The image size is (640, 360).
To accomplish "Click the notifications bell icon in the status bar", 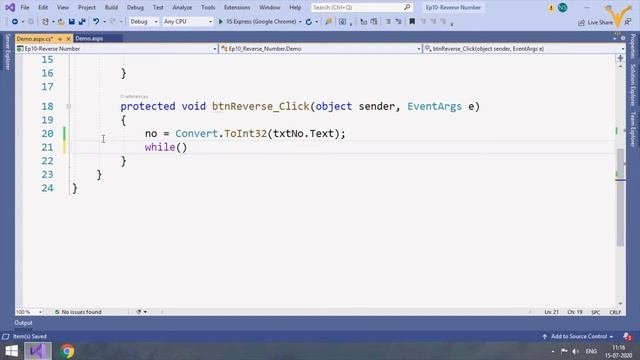I will (627, 336).
